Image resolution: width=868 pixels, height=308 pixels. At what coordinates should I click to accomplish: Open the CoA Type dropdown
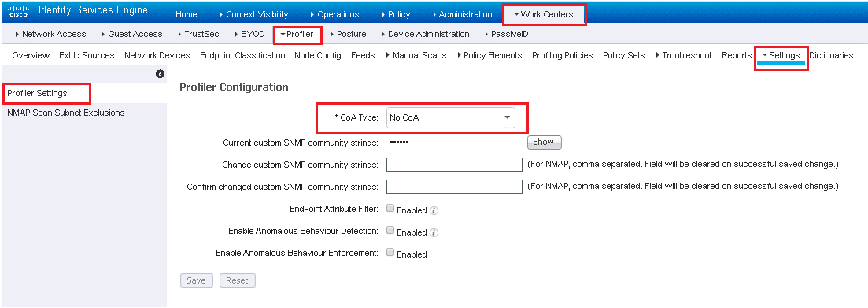450,117
